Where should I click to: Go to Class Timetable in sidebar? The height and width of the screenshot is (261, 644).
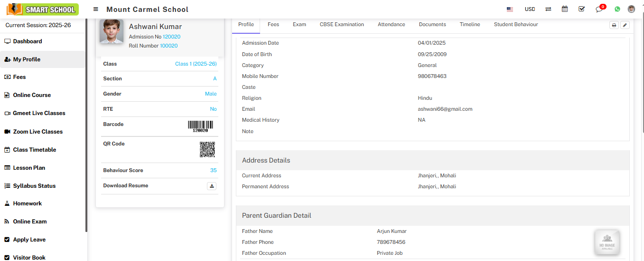[x=34, y=150]
